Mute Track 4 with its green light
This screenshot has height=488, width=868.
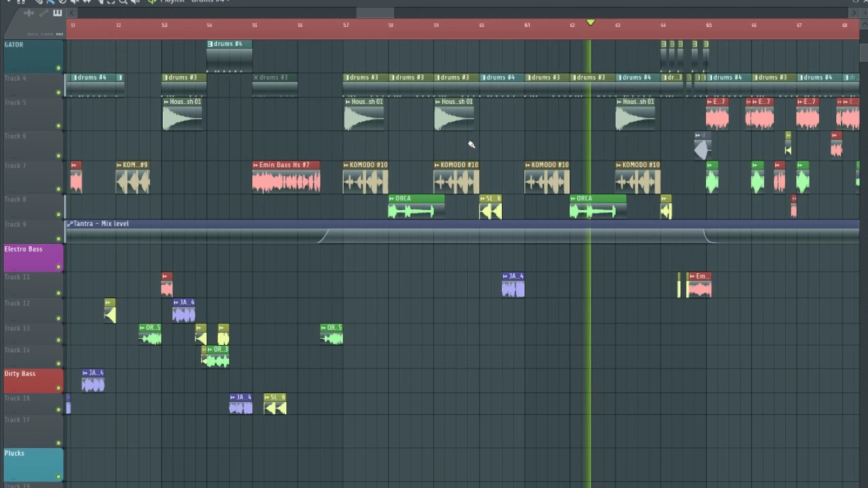point(58,93)
